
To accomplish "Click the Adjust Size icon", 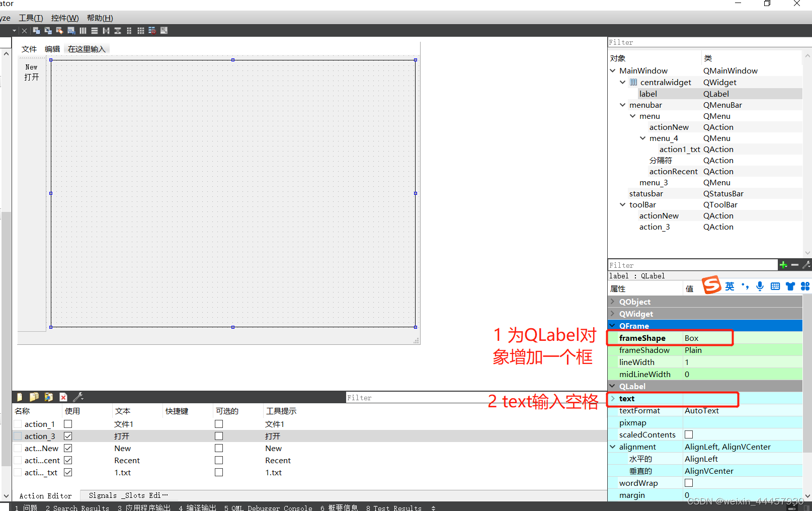I will pos(164,31).
